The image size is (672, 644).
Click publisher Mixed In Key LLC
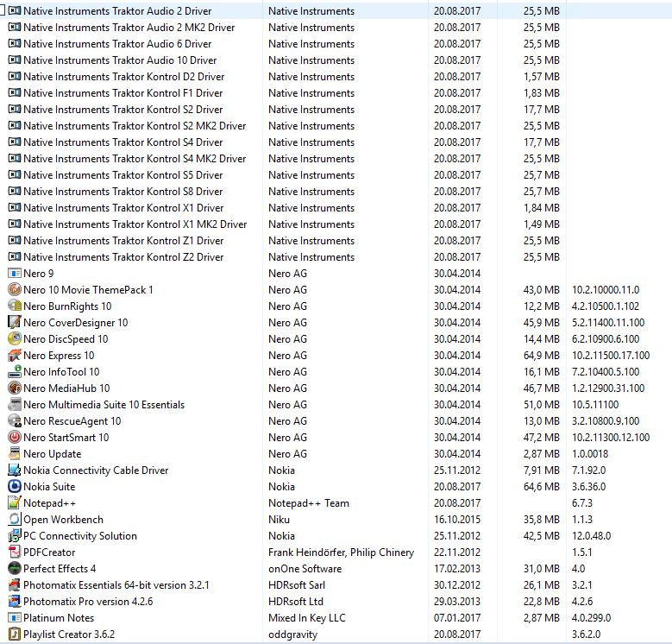click(x=307, y=618)
